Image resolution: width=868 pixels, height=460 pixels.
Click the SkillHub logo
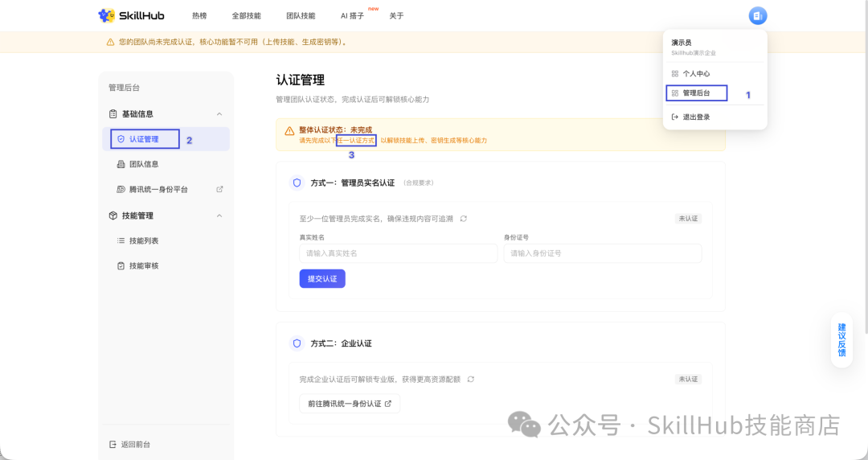(x=131, y=15)
